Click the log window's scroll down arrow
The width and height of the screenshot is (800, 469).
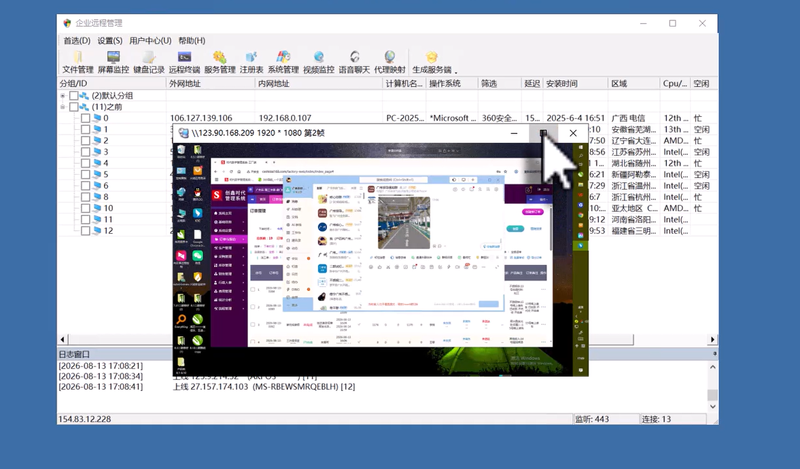click(x=713, y=407)
